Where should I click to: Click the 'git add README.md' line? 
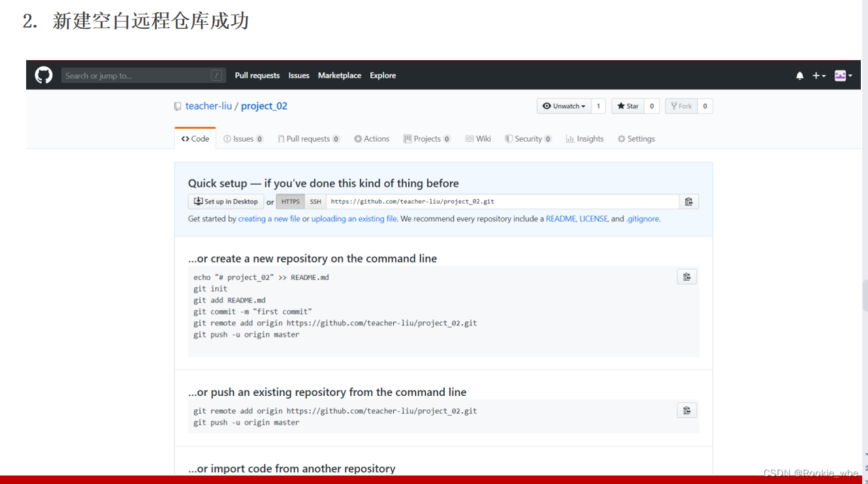(229, 300)
